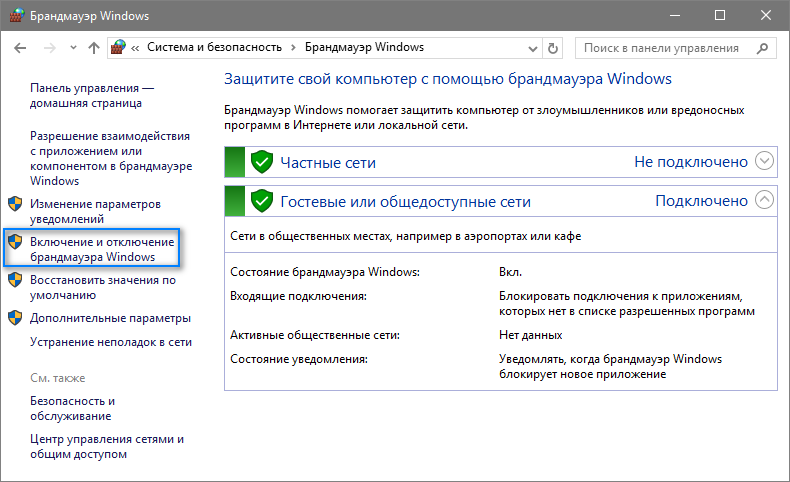Open Включение и отключение брандмауэра Windows
The image size is (790, 482).
tap(102, 249)
